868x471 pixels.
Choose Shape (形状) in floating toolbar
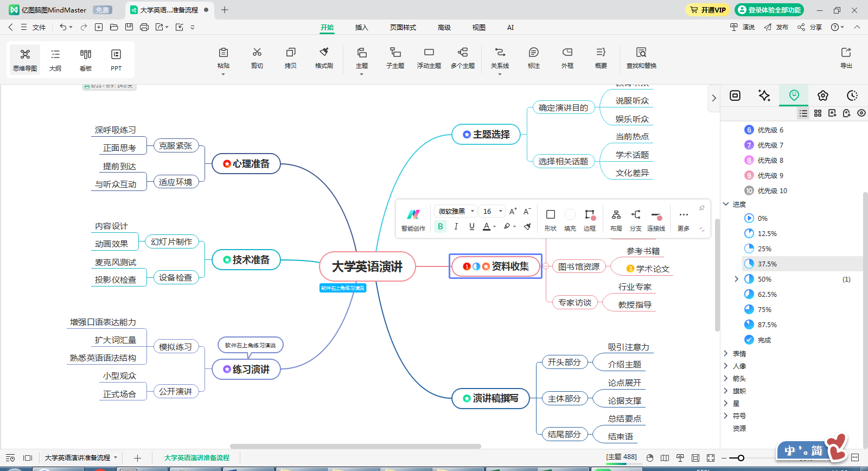pyautogui.click(x=551, y=220)
